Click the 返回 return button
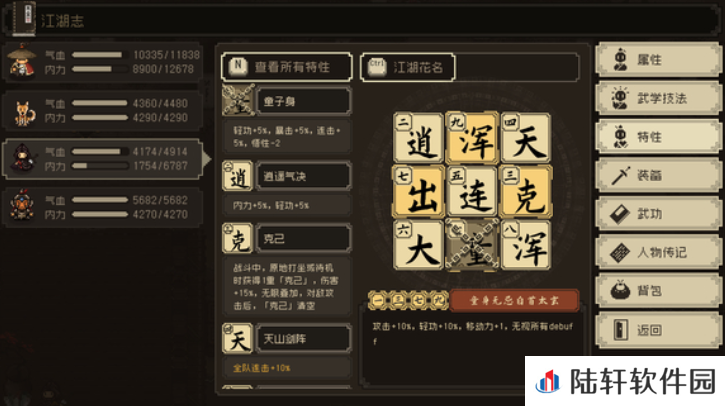Image resolution: width=725 pixels, height=406 pixels. click(x=657, y=330)
